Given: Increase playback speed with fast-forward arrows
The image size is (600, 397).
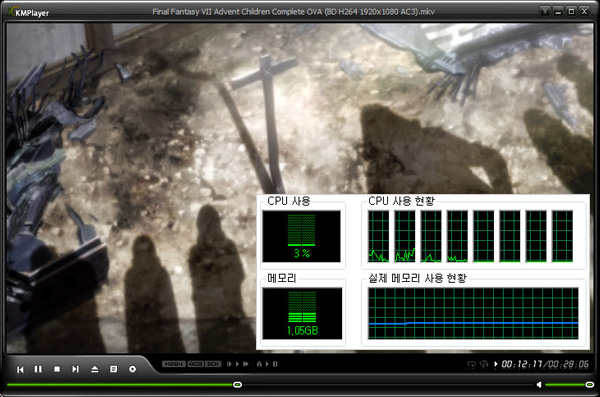Looking at the screenshot, I should coord(246,364).
